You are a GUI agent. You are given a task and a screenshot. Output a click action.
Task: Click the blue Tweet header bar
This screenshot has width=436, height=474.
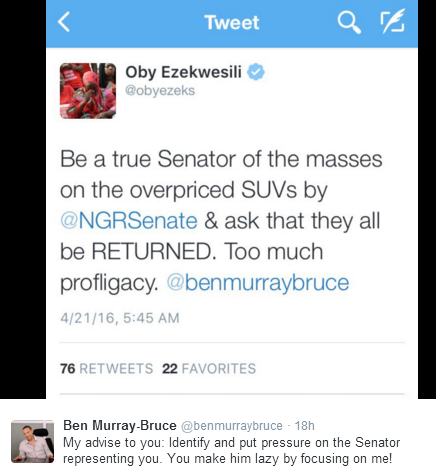[x=232, y=24]
